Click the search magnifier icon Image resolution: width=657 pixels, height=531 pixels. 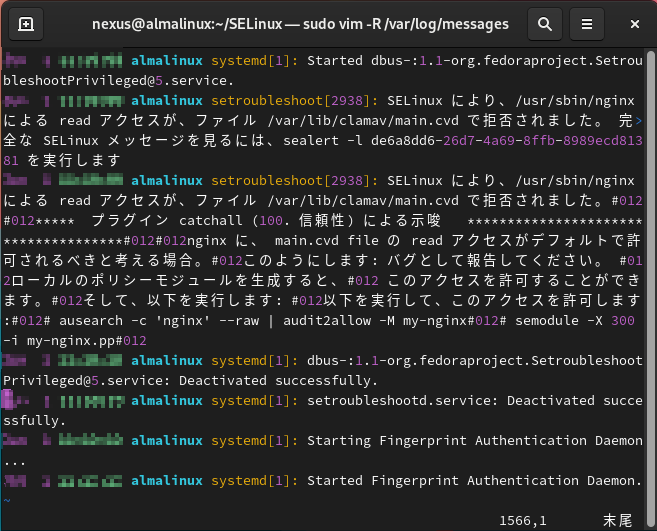[543, 23]
